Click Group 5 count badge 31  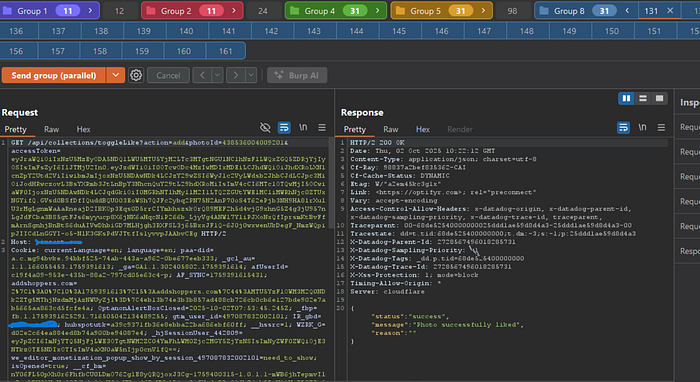pyautogui.click(x=460, y=11)
